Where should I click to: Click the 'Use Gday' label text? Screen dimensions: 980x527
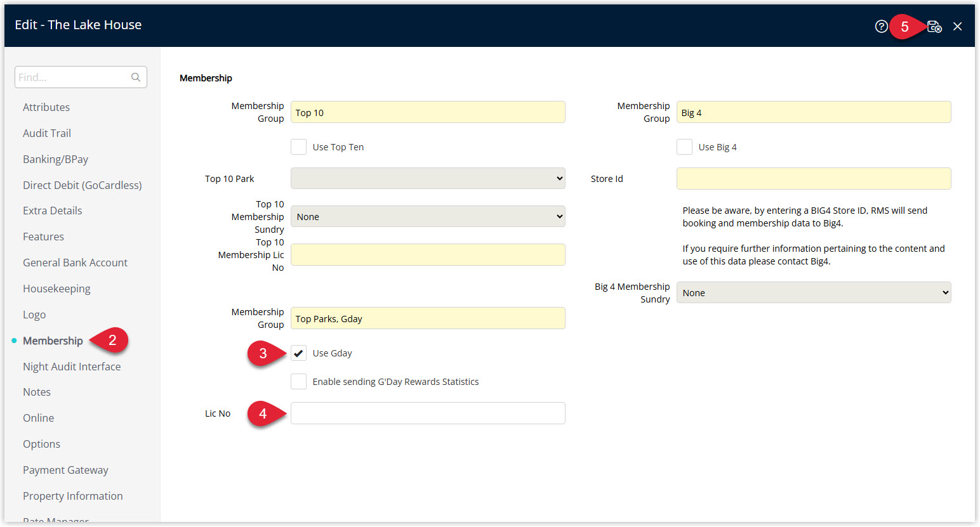point(332,353)
